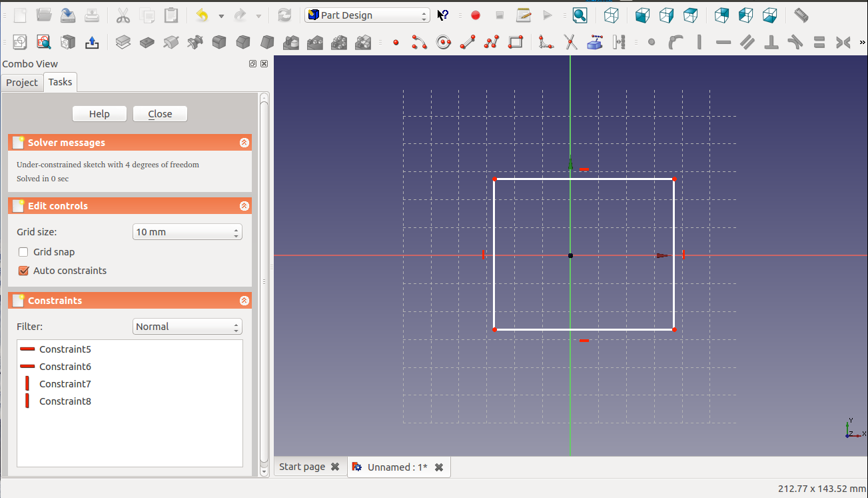
Task: Switch to the Project tab
Action: click(22, 83)
